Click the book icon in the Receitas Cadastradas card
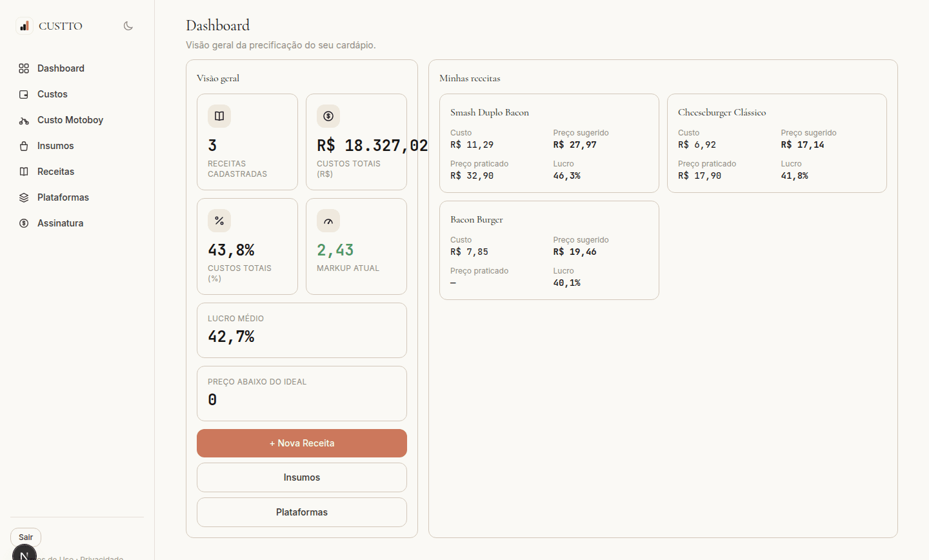The width and height of the screenshot is (929, 560). click(x=219, y=116)
